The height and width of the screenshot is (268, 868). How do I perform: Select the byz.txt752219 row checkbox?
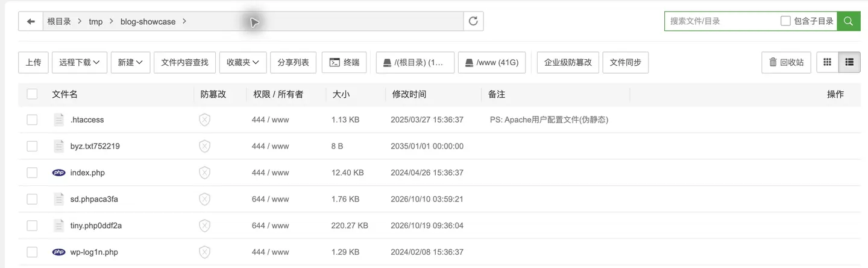pyautogui.click(x=32, y=146)
